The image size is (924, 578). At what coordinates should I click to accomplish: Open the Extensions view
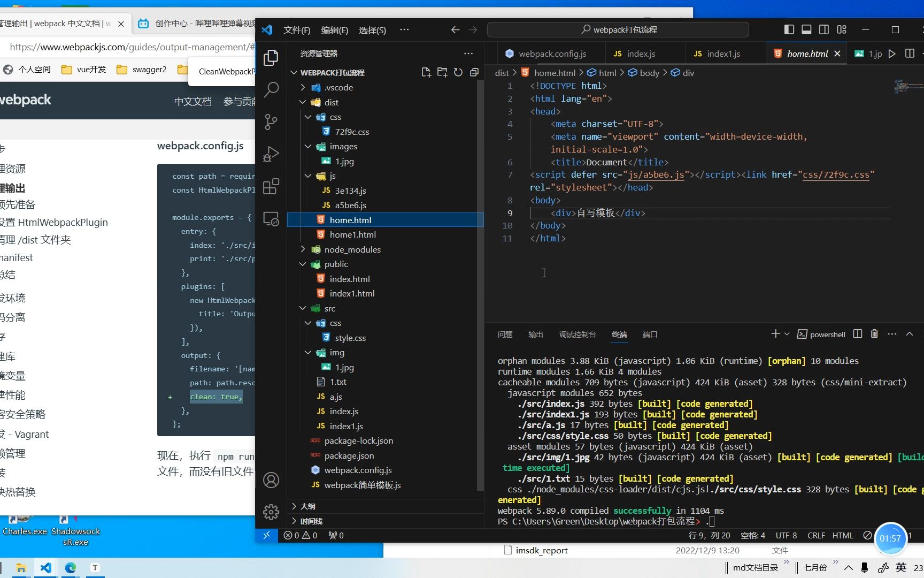coord(271,186)
